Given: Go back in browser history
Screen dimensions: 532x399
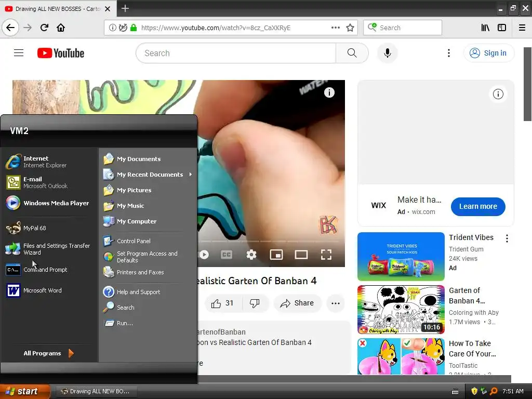Looking at the screenshot, I should pyautogui.click(x=10, y=28).
